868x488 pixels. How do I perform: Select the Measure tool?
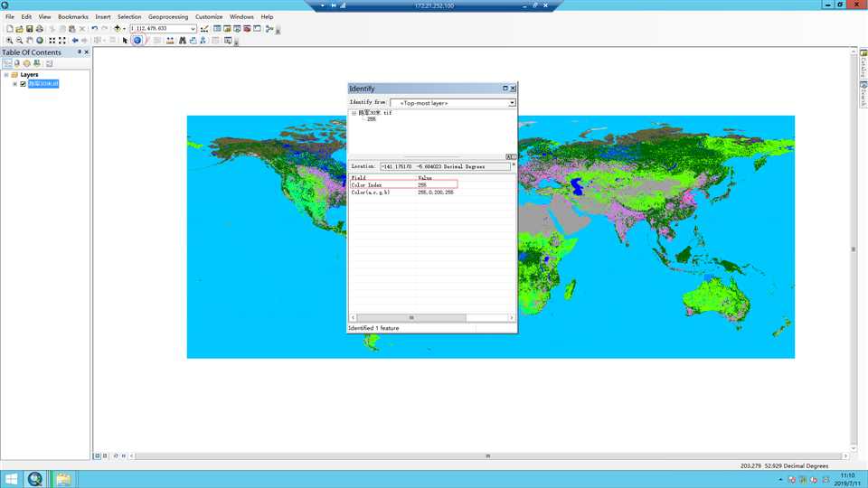click(170, 41)
